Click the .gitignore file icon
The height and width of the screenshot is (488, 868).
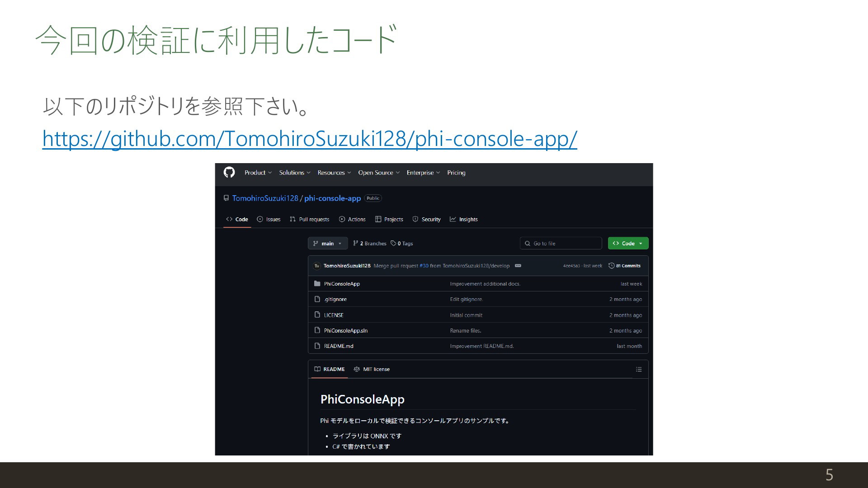click(x=317, y=299)
